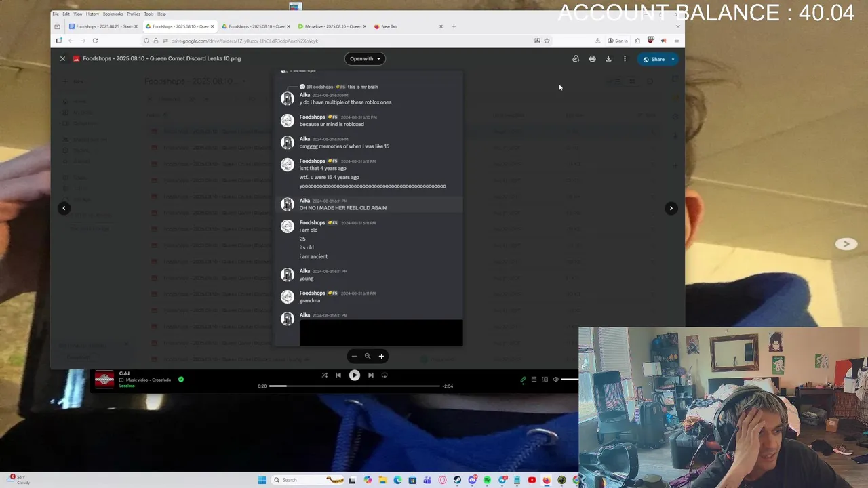Click the circular next arrow on webcam overlay
Screen dimensions: 868x488
click(x=846, y=244)
